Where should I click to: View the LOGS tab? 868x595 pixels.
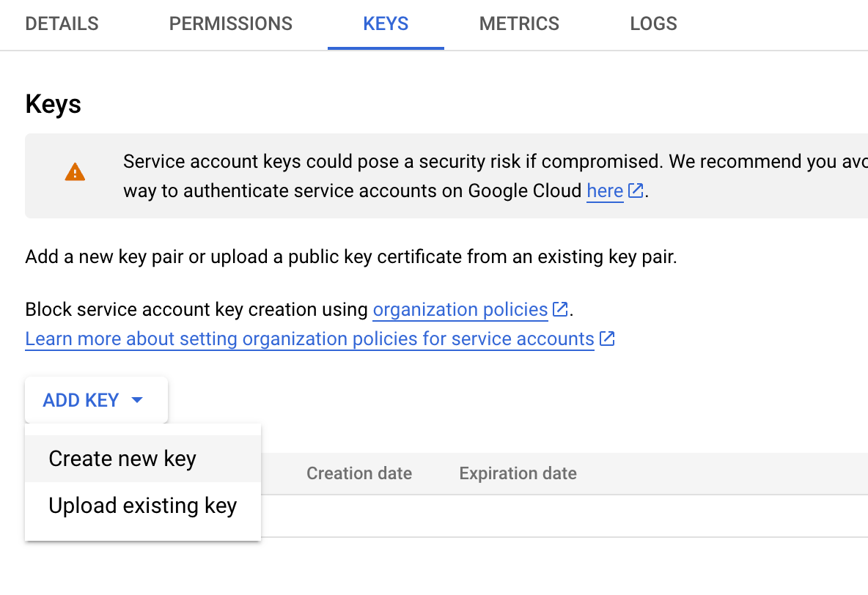point(653,24)
